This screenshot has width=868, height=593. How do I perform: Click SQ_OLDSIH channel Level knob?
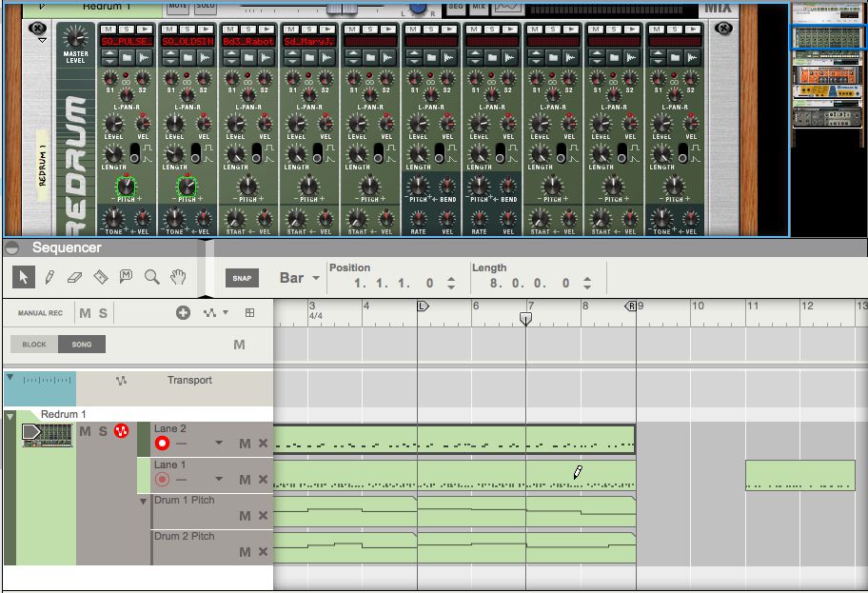coord(174,124)
